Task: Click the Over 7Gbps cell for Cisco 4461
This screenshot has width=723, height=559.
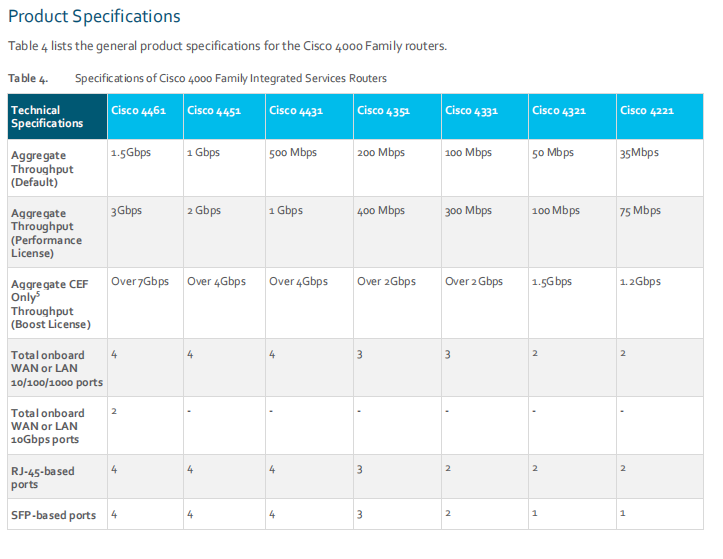Action: click(140, 281)
